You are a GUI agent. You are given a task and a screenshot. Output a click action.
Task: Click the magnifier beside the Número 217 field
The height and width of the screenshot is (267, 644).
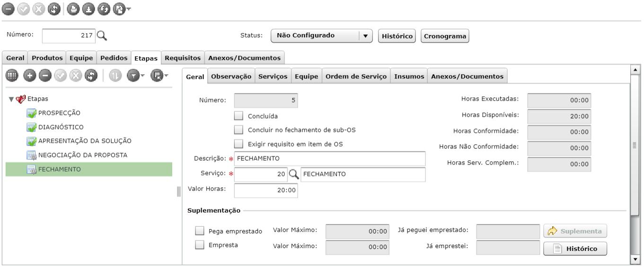pos(103,35)
